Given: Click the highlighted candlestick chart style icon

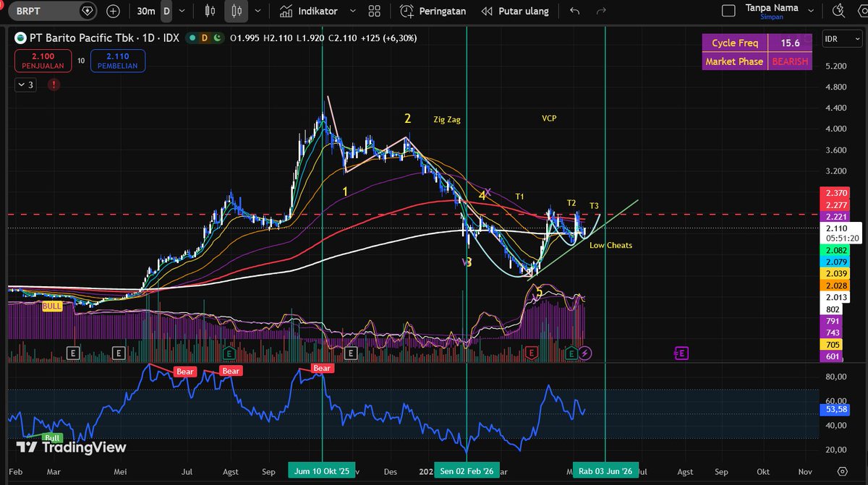Looking at the screenshot, I should click(236, 11).
